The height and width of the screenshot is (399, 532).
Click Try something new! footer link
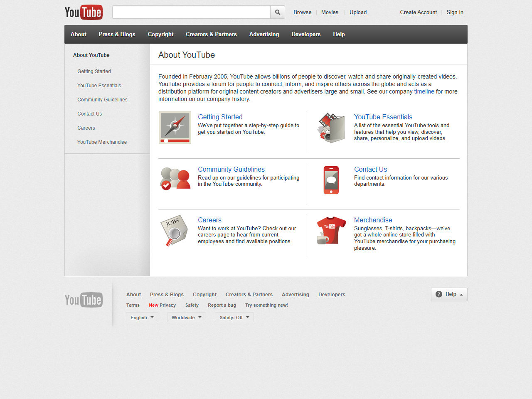tap(266, 305)
